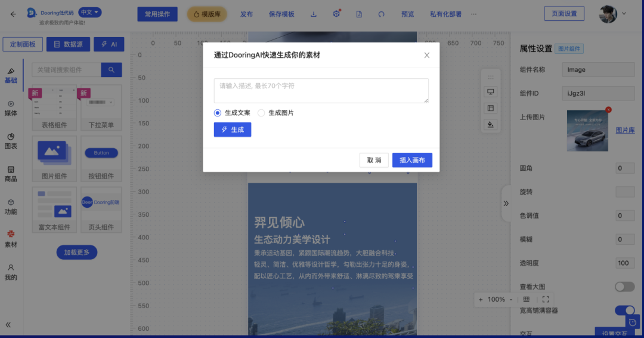Collapse the properties panel with » chevron
The image size is (644, 338).
point(506,204)
